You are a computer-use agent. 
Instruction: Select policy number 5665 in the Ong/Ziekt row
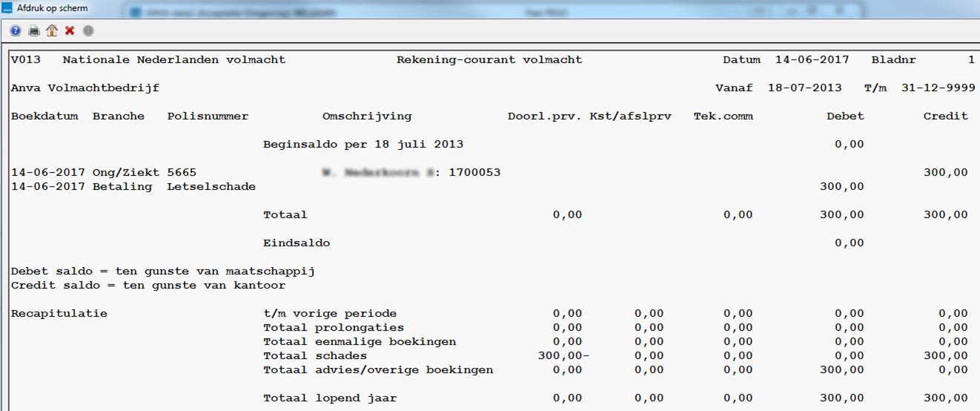tap(182, 172)
